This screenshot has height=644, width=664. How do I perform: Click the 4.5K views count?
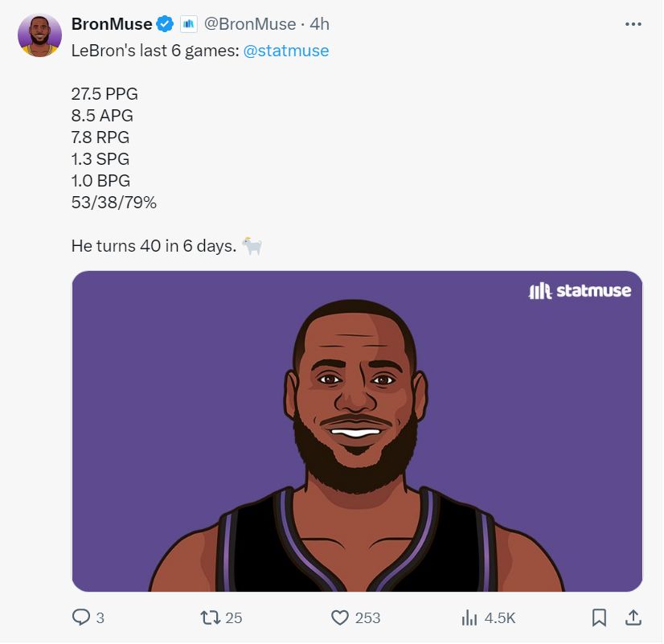tap(499, 618)
